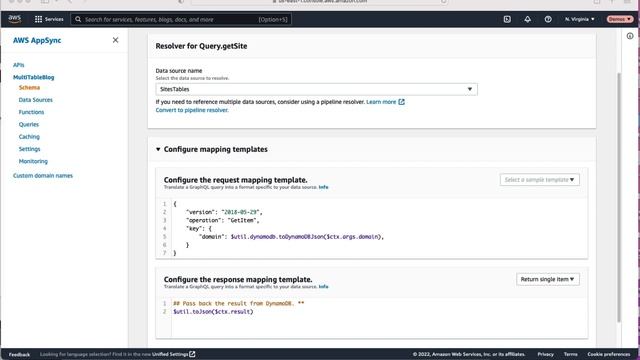Click Info link under response mapping template
Image resolution: width=640 pixels, height=360 pixels.
[323, 287]
